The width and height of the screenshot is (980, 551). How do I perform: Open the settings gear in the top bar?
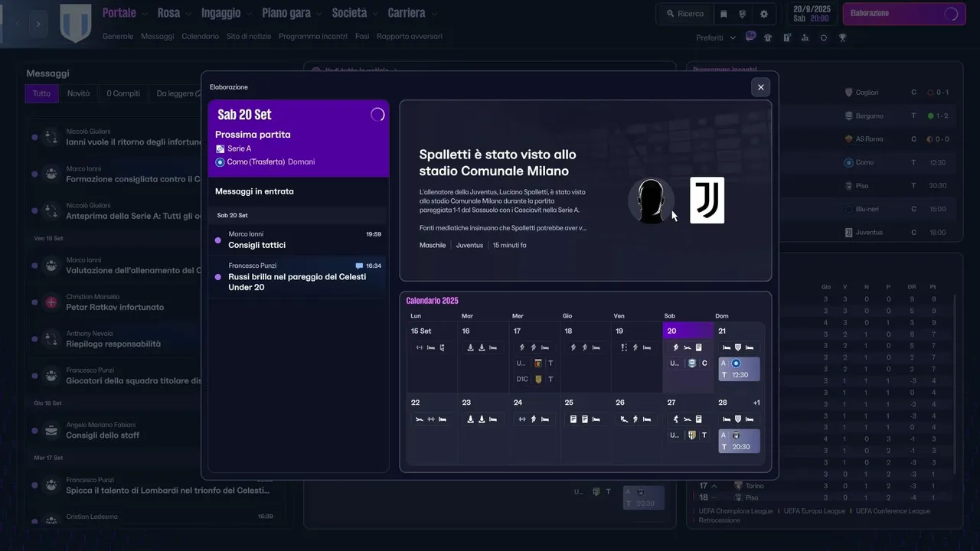pos(763,14)
